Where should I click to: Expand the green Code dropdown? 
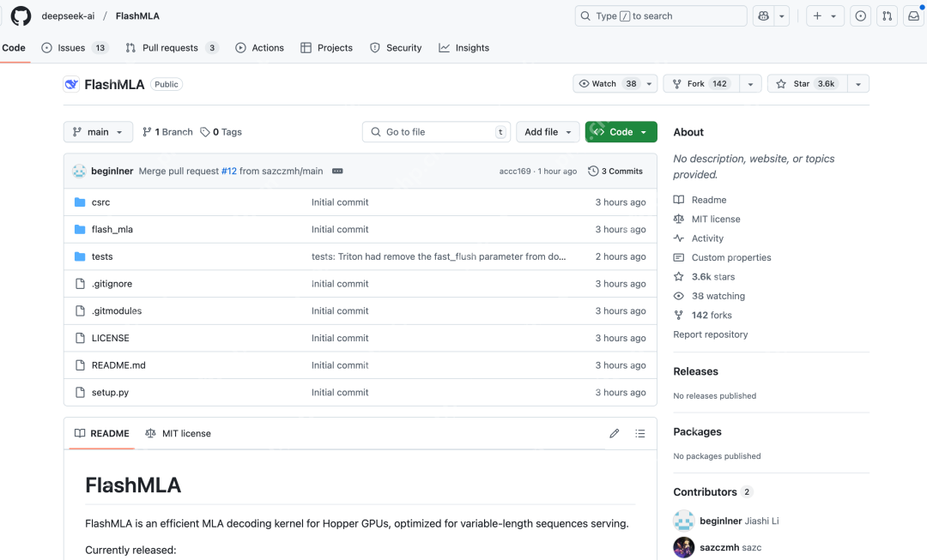pyautogui.click(x=621, y=132)
